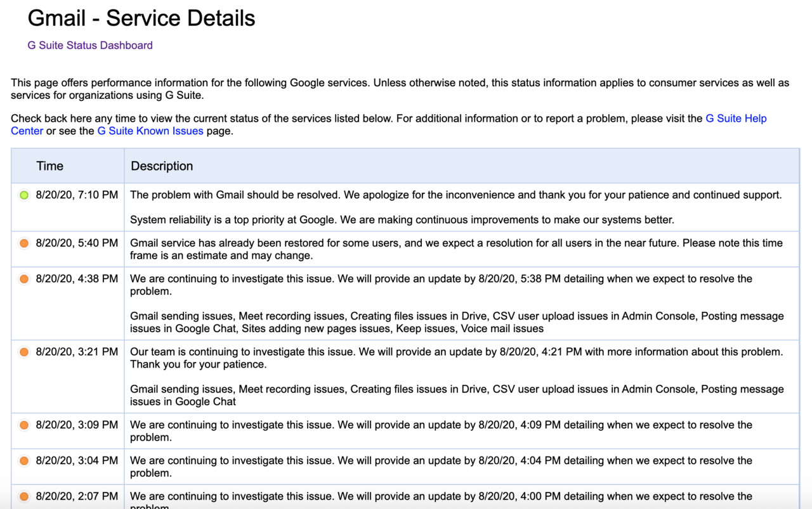Image resolution: width=812 pixels, height=509 pixels.
Task: Select the 8/20/20, 5:40 PM timestamp
Action: [x=77, y=243]
